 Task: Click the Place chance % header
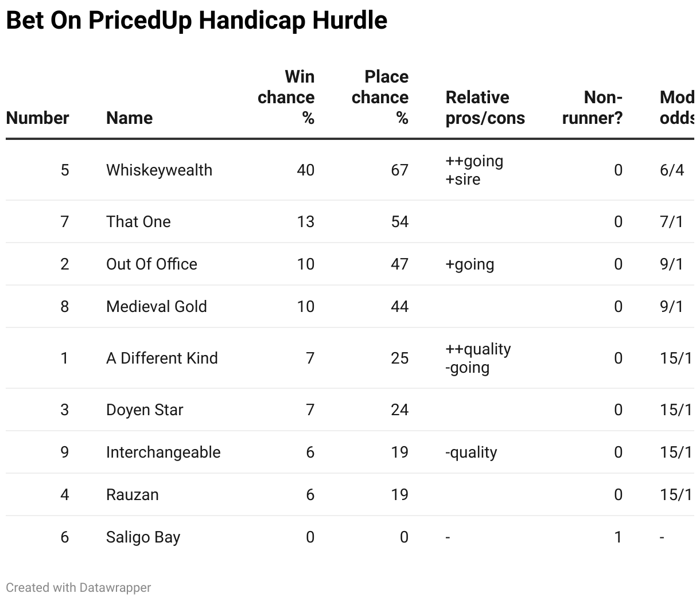(380, 97)
